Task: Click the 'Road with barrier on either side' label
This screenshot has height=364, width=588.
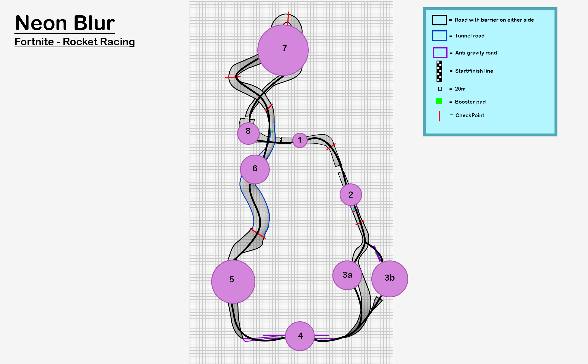Action: tap(494, 20)
